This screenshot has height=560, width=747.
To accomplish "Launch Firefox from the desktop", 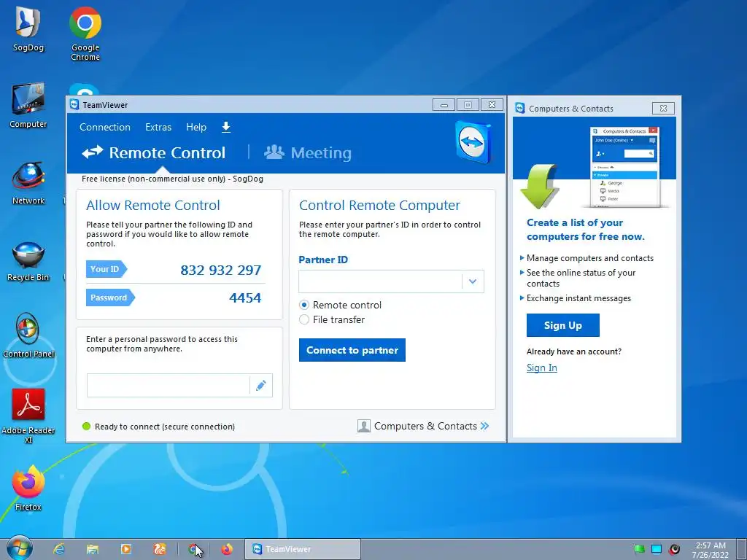I will click(x=28, y=488).
